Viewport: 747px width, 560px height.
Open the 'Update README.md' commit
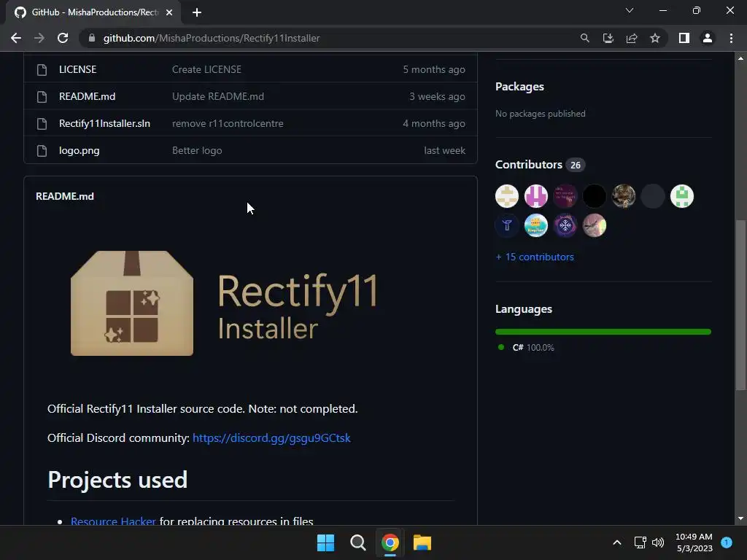[217, 97]
